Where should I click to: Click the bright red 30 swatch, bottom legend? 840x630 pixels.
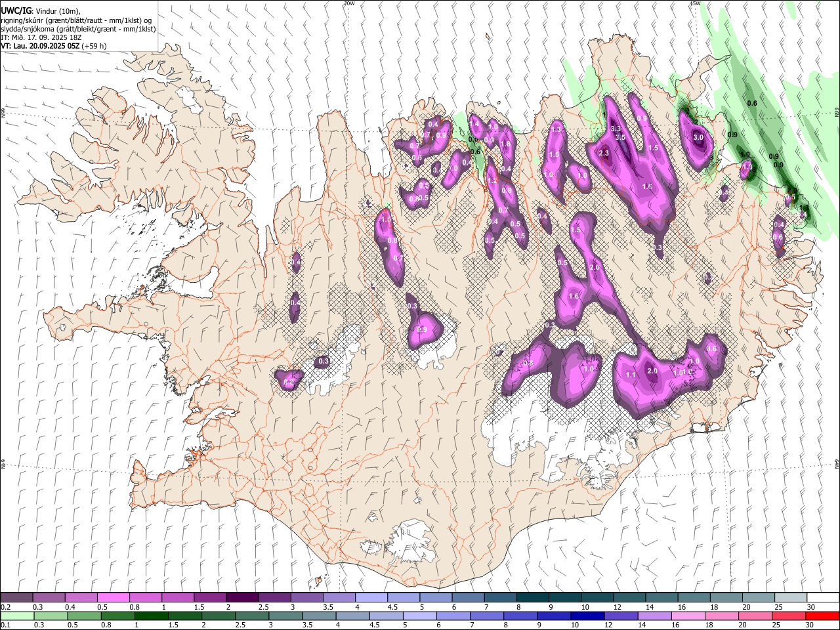(823, 616)
